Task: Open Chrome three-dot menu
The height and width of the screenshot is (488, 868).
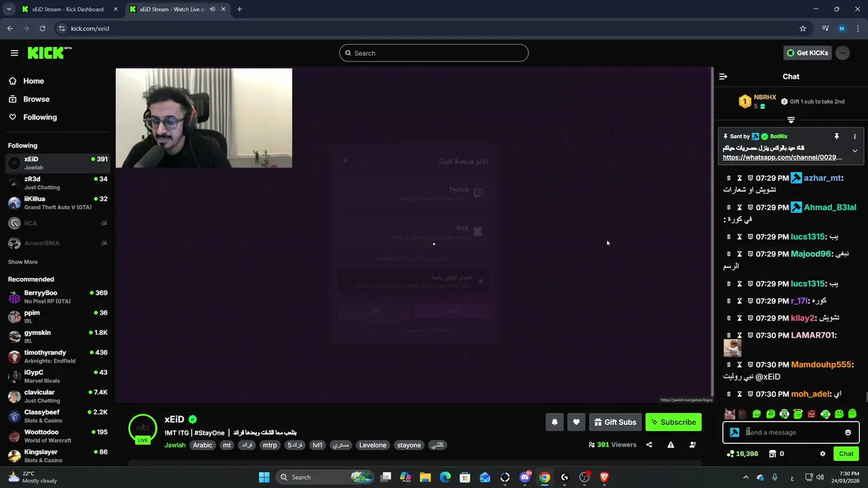Action: click(858, 28)
